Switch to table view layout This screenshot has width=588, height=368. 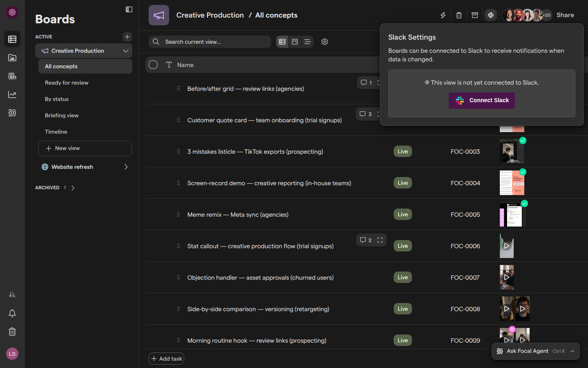click(x=282, y=42)
